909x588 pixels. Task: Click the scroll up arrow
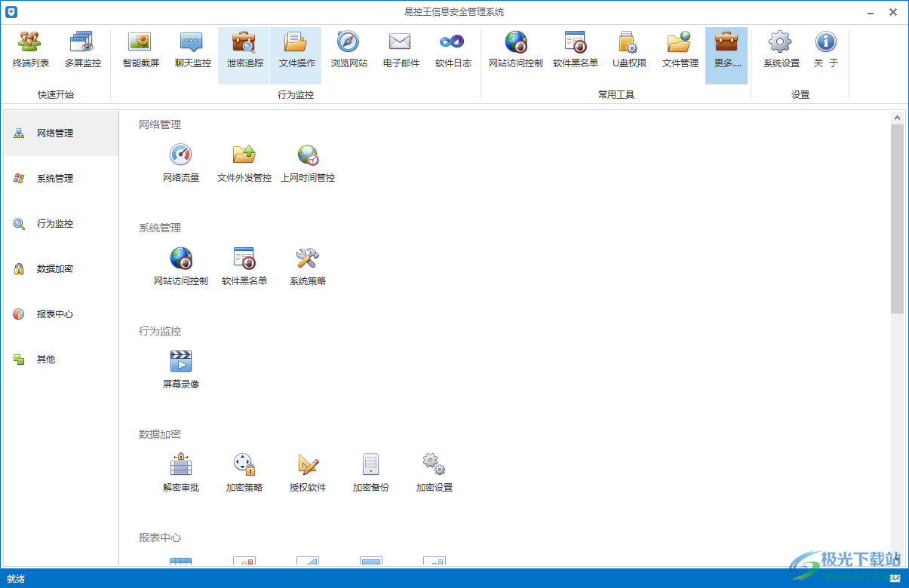click(x=897, y=118)
